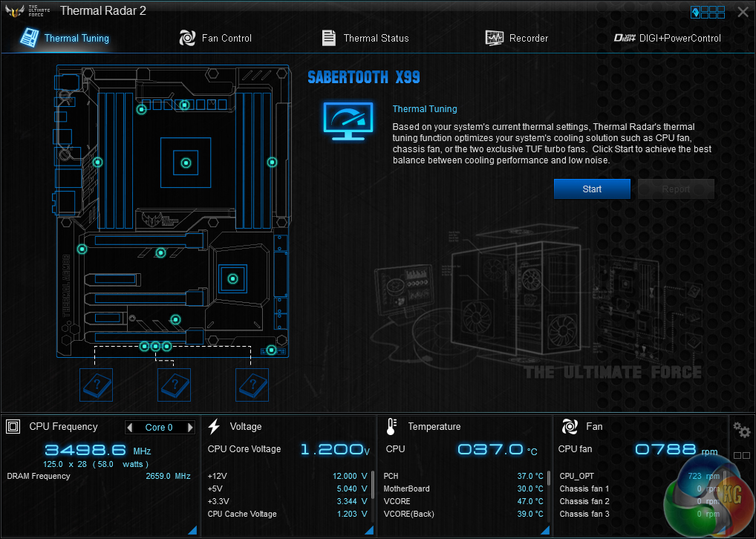Select the PCH chipset heatsink sensor dot

[x=233, y=278]
